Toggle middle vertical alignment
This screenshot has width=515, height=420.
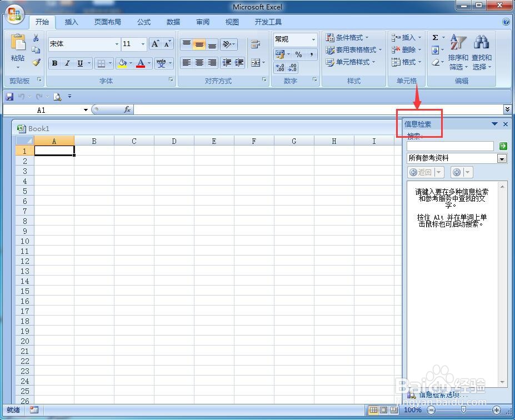pyautogui.click(x=199, y=44)
